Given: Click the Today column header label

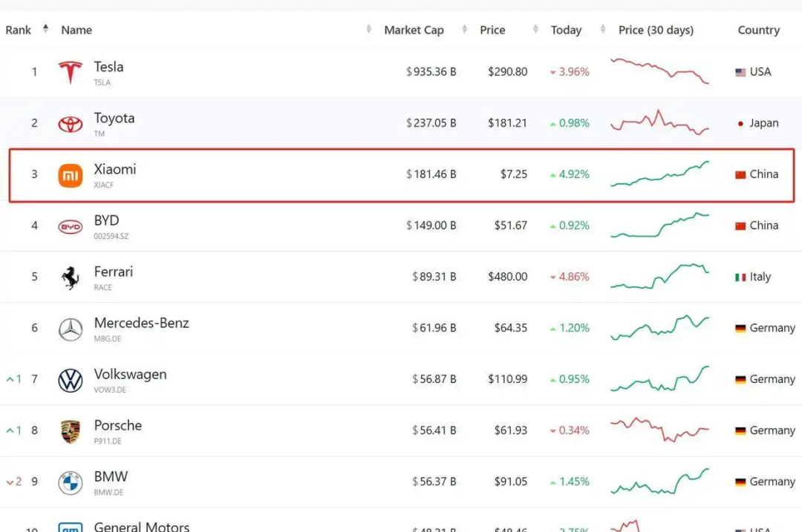Looking at the screenshot, I should 566,30.
